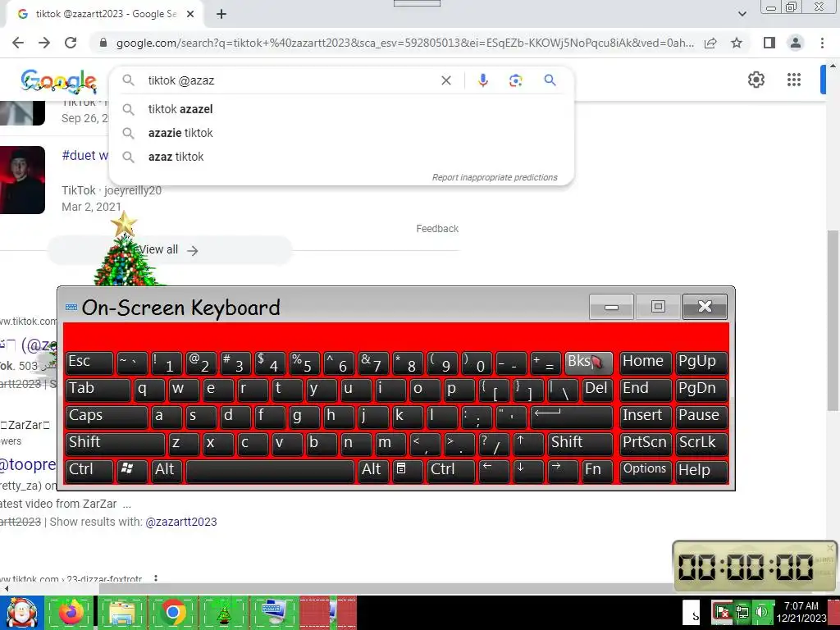Screen dimensions: 840x630
Task: Click the page's vertical scrollbar
Action: click(832, 322)
